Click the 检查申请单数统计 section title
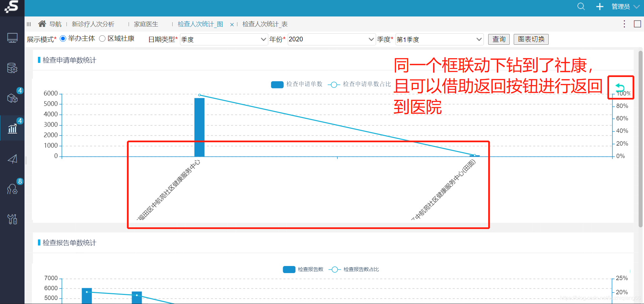Screen dimensions: 644x304 pos(70,60)
